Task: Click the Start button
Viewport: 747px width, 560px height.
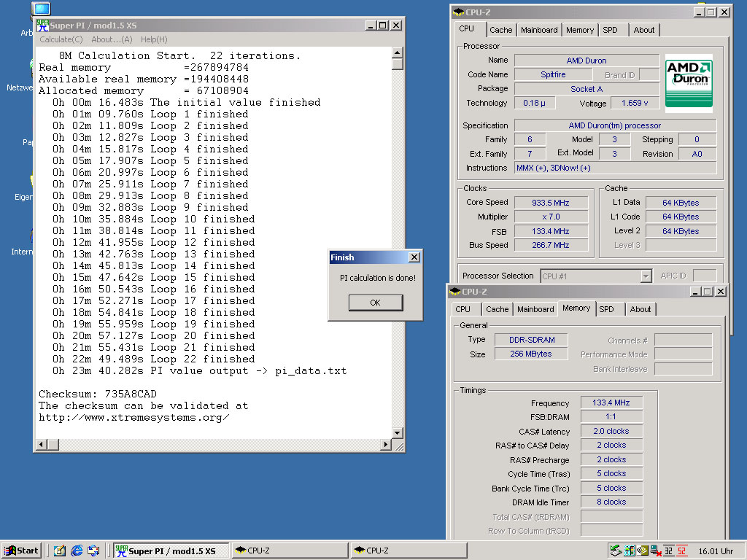Action: 21,551
